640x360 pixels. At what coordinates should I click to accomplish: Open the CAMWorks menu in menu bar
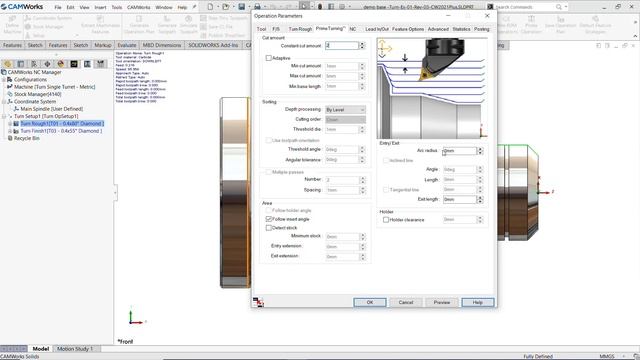coord(138,7)
